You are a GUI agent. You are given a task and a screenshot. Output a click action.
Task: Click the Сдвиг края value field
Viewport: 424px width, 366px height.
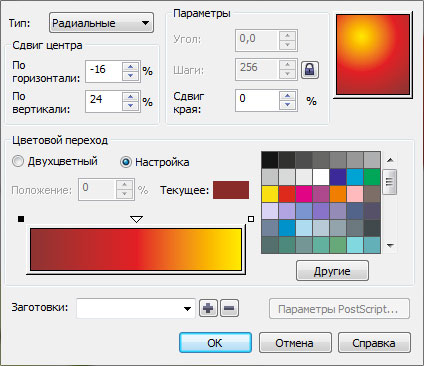[257, 100]
